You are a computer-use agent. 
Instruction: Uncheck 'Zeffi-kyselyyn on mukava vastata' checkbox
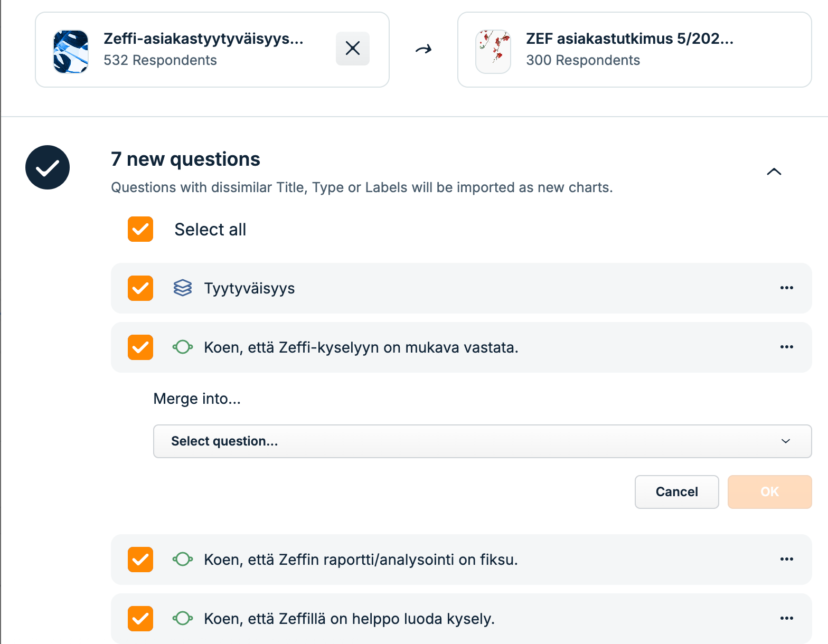click(140, 347)
